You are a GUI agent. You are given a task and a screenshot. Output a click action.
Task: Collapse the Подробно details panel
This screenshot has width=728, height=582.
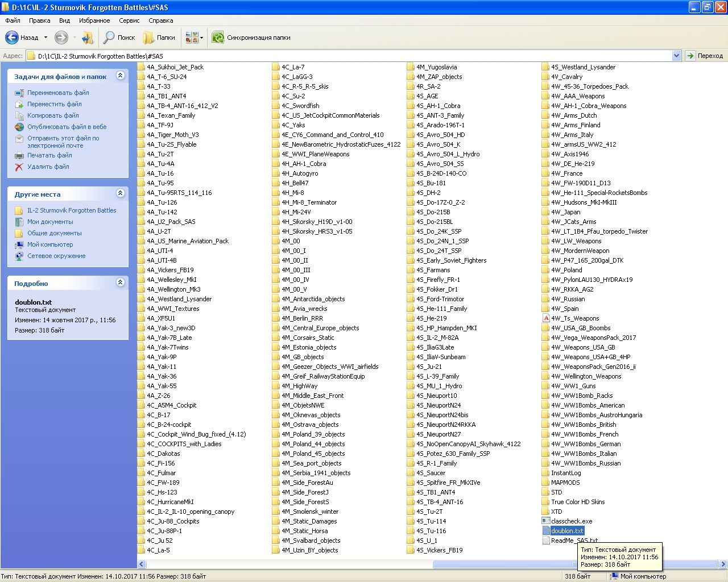(x=120, y=282)
